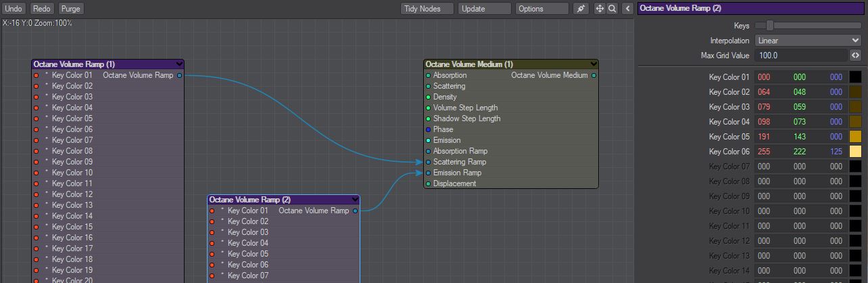
Task: Click the Key Color 09 label in properties panel
Action: tap(729, 196)
